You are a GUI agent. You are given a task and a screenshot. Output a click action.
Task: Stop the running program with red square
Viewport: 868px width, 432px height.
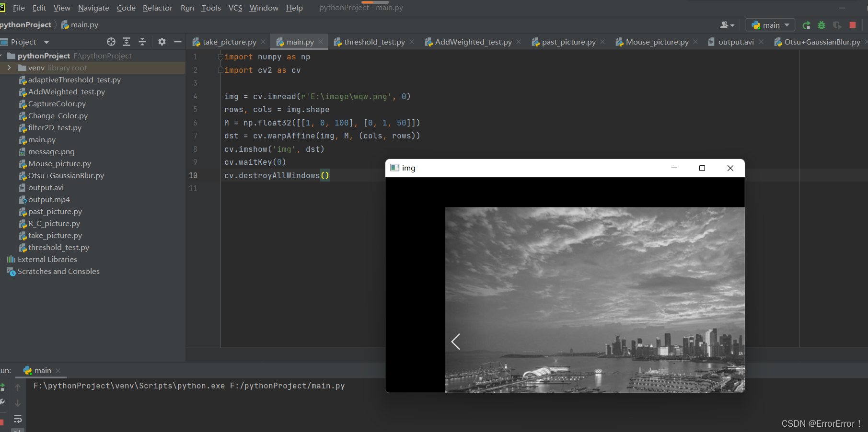point(852,25)
